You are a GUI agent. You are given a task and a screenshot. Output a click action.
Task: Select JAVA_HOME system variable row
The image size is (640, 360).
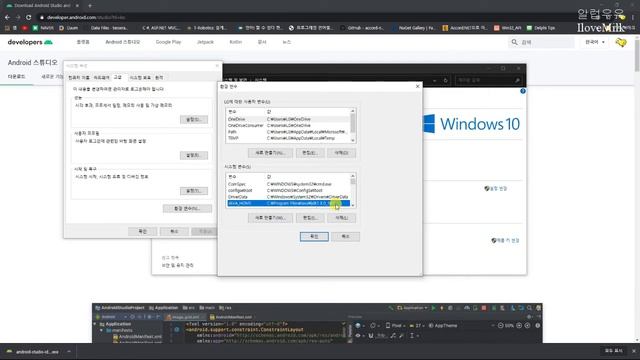click(x=288, y=203)
